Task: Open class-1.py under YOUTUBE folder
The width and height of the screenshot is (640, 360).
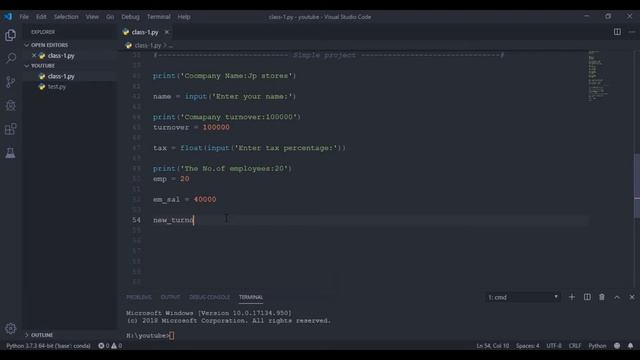Action: [x=61, y=76]
